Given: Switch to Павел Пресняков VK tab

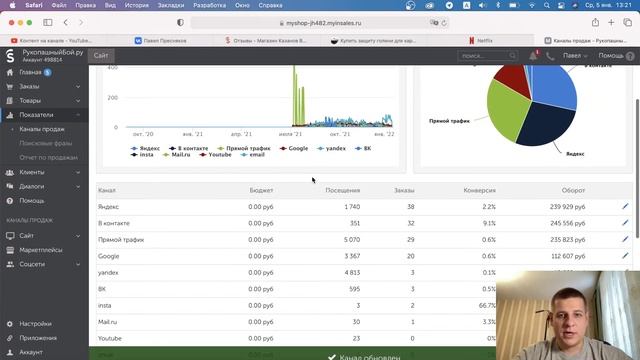Looking at the screenshot, I should coord(160,40).
